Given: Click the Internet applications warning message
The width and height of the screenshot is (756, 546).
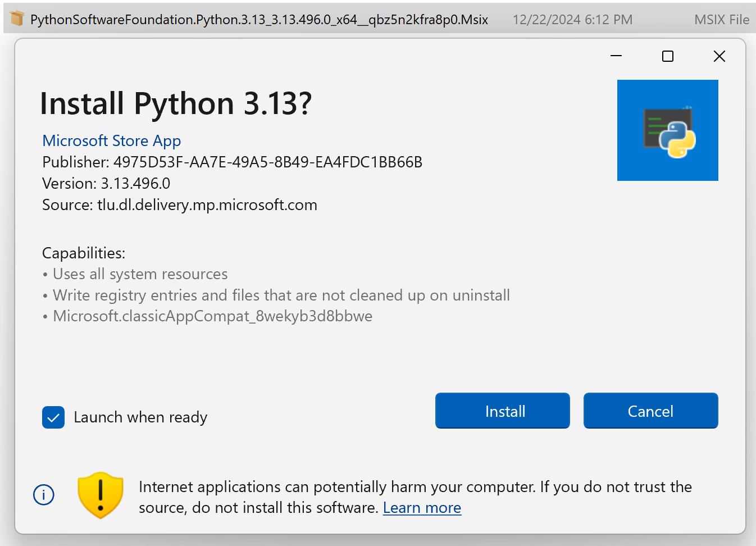Looking at the screenshot, I should (x=415, y=497).
